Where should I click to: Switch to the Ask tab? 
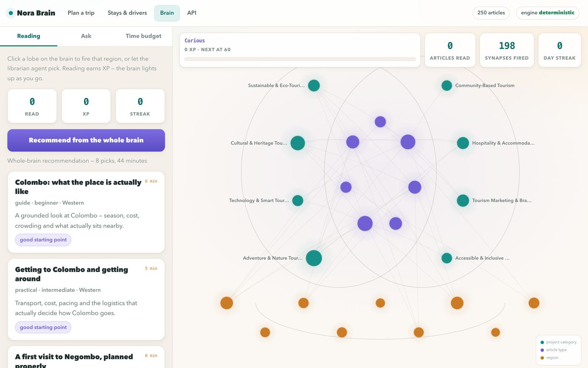pos(86,36)
